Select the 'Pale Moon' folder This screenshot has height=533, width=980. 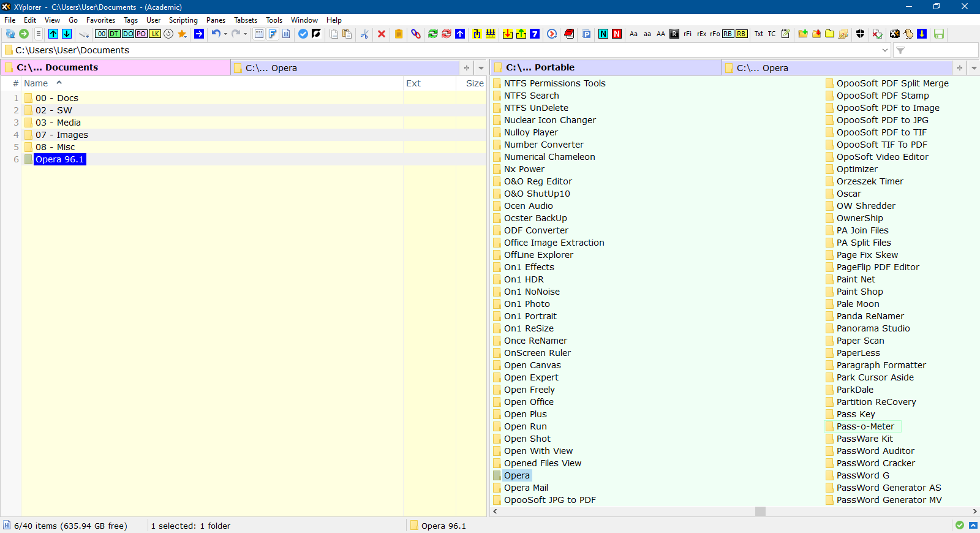pyautogui.click(x=858, y=304)
